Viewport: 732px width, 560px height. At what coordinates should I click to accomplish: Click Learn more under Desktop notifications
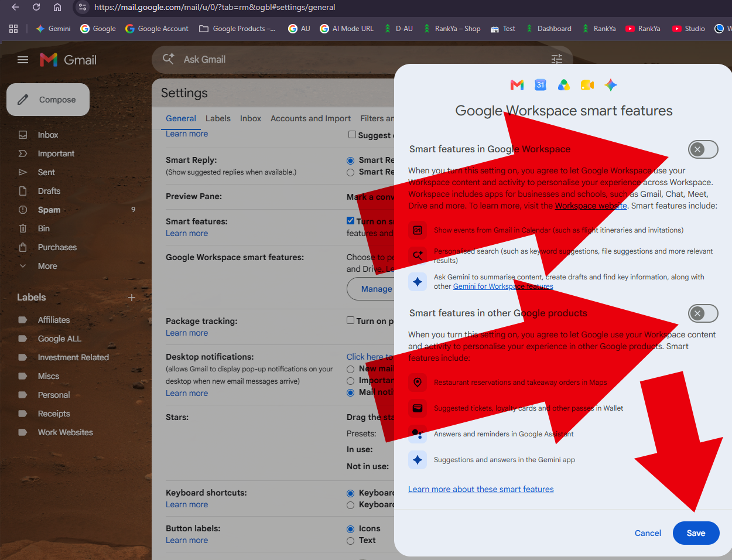click(187, 393)
